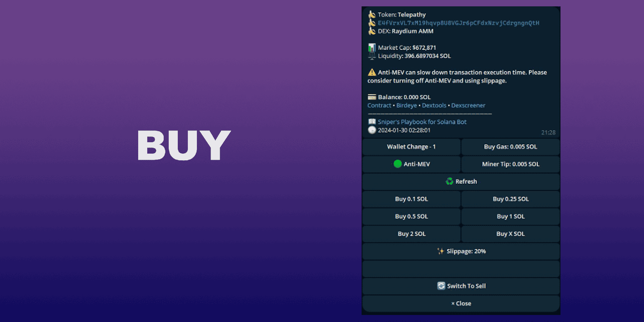
Task: Select Buy 0.1 SOL
Action: pyautogui.click(x=411, y=199)
